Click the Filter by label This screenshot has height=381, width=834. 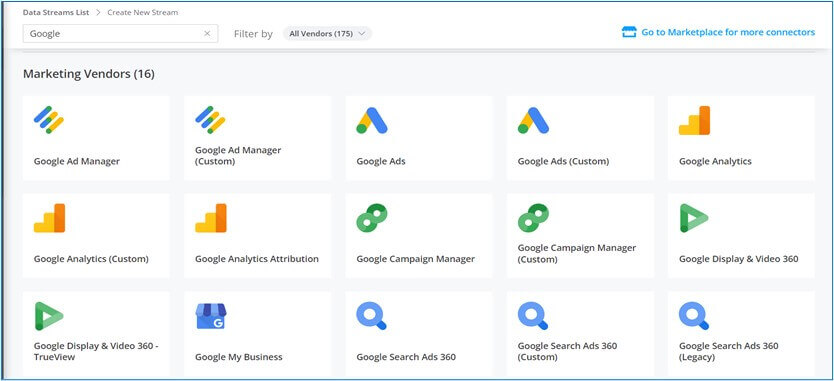(x=253, y=34)
